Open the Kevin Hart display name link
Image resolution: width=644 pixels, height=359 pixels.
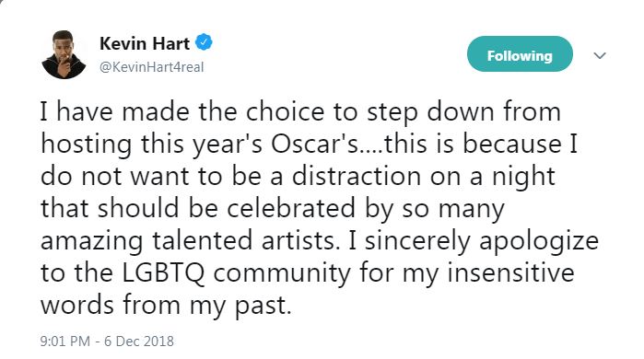pyautogui.click(x=145, y=43)
